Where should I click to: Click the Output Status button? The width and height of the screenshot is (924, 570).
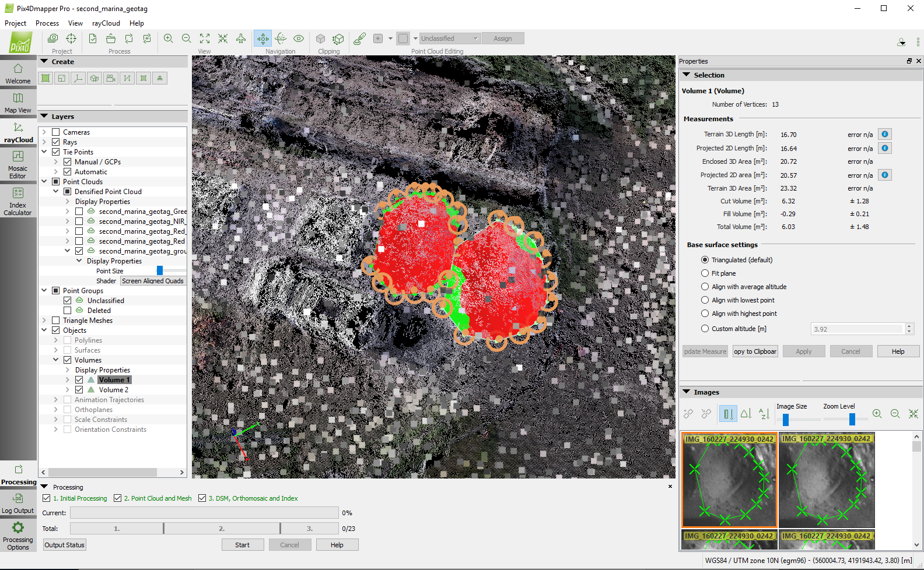point(65,545)
